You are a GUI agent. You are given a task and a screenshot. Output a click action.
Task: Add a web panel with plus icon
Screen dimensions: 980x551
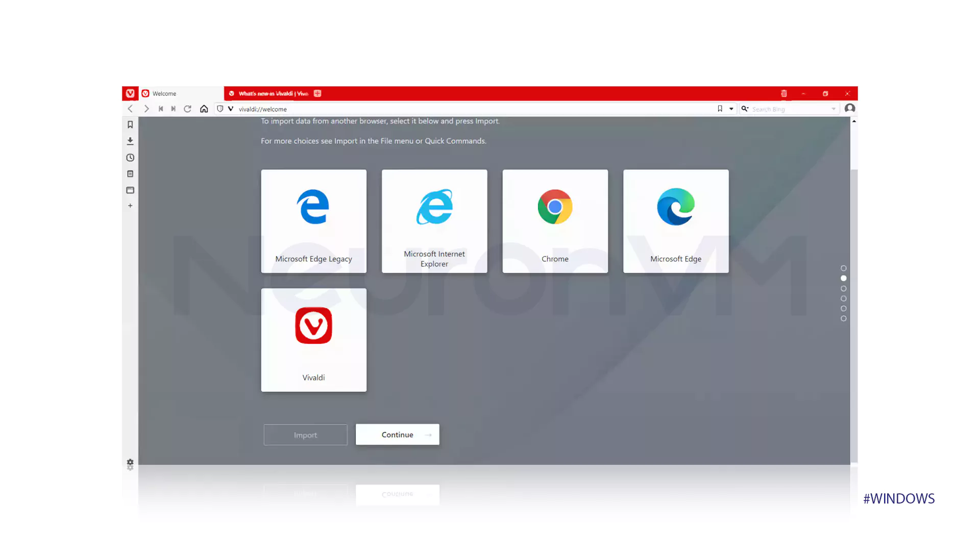[130, 206]
